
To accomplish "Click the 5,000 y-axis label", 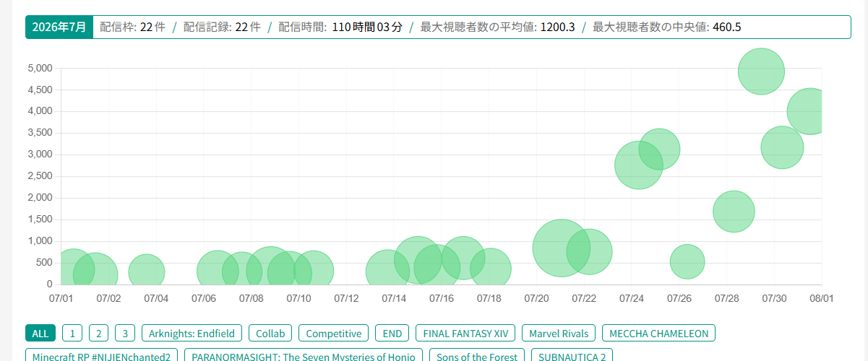I will click(x=40, y=68).
